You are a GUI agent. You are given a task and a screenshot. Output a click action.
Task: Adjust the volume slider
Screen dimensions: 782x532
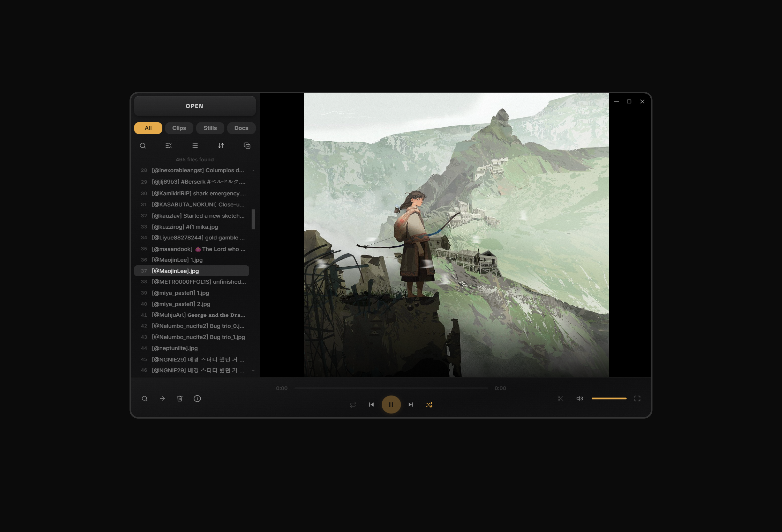609,398
